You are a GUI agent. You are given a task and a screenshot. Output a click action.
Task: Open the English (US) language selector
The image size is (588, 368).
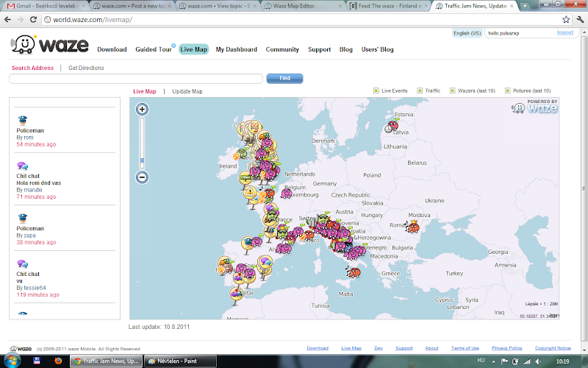tap(467, 33)
